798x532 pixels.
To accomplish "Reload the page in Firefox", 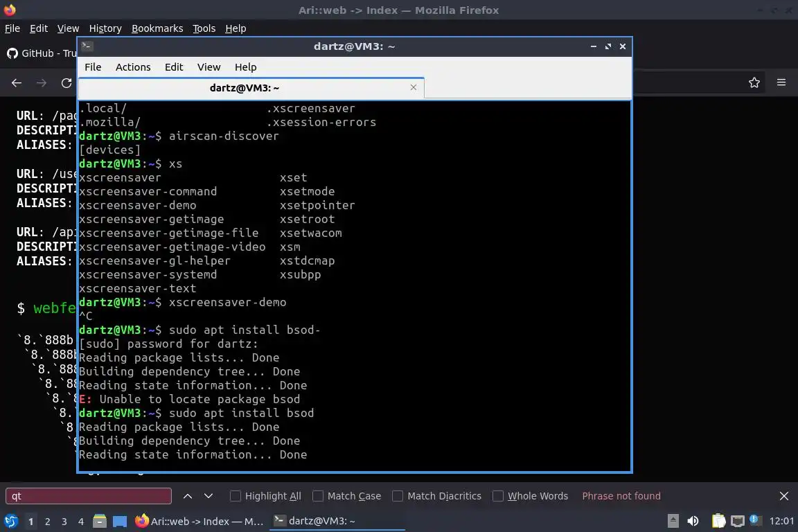I will 66,83.
